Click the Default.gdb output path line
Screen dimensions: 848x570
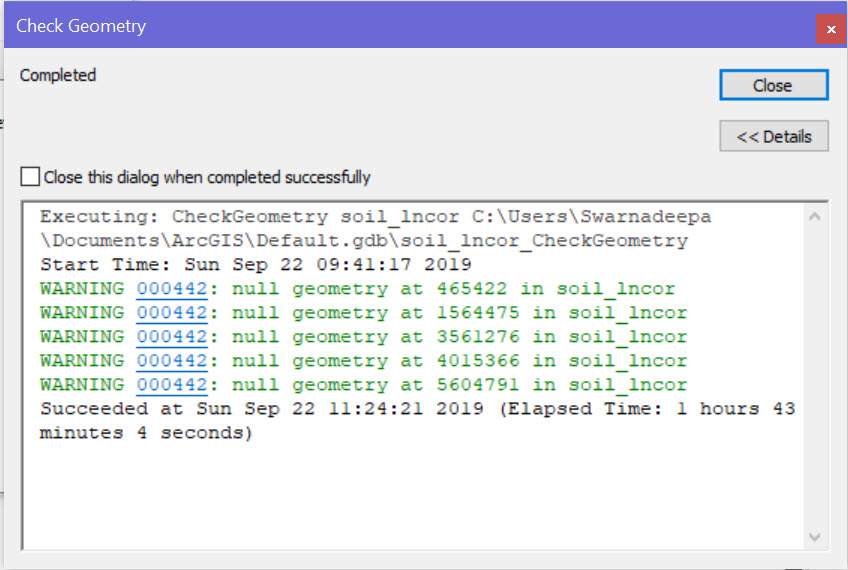coord(364,241)
